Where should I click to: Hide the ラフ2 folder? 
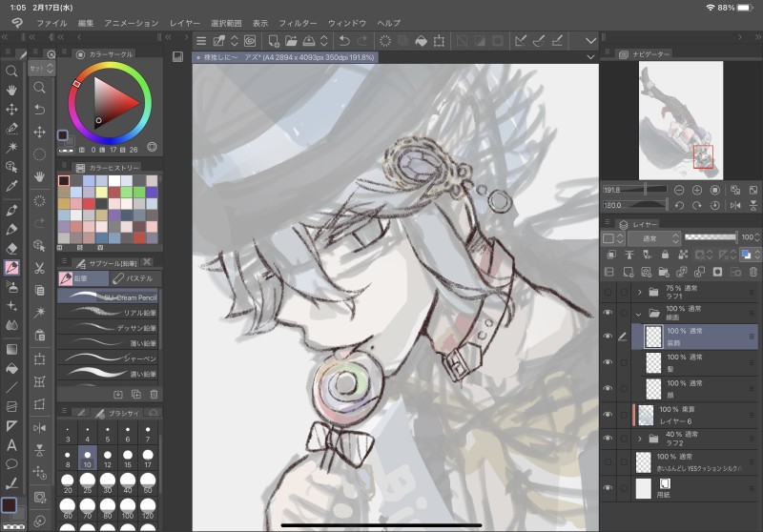pyautogui.click(x=608, y=439)
